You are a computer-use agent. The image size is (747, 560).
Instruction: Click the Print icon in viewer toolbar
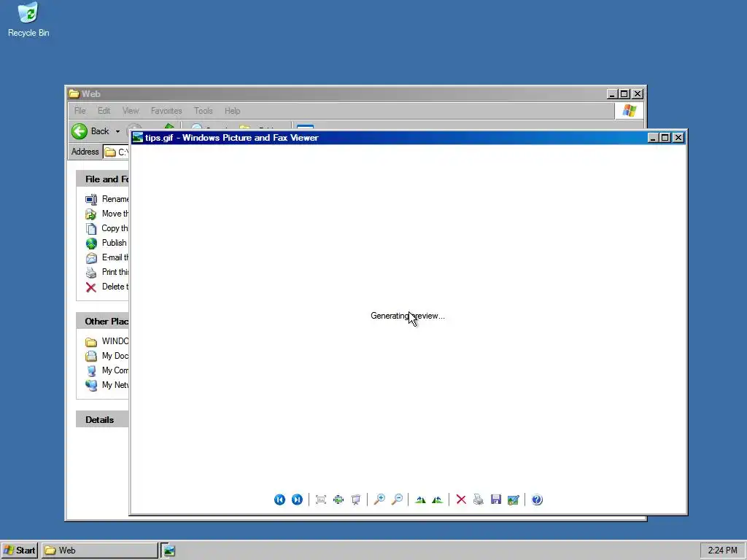pyautogui.click(x=479, y=499)
